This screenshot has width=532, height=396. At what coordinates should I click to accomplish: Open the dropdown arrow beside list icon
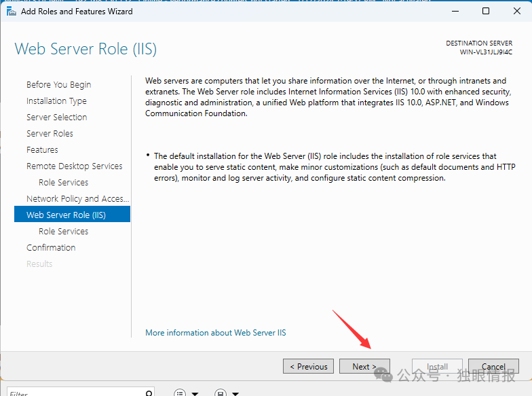tap(195, 394)
